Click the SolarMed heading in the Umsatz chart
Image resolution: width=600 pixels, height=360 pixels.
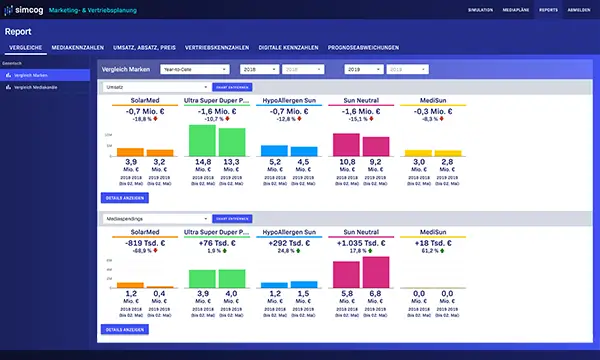[145, 100]
